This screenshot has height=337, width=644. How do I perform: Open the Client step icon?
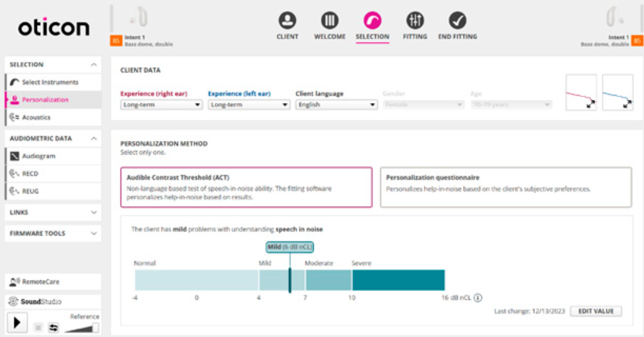click(287, 21)
